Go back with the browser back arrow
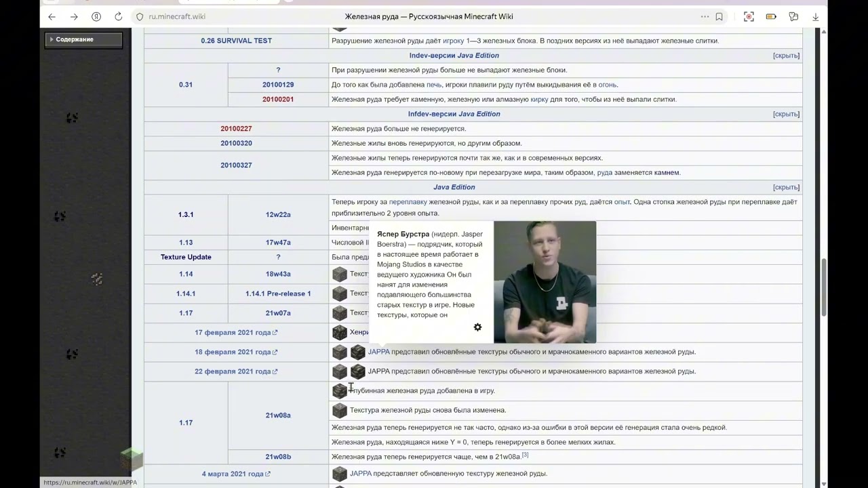 (52, 17)
